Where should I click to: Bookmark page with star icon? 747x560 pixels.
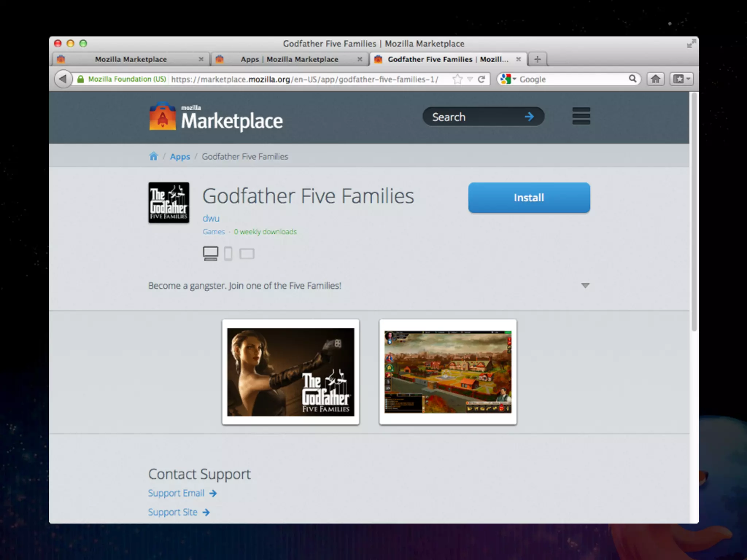tap(457, 79)
